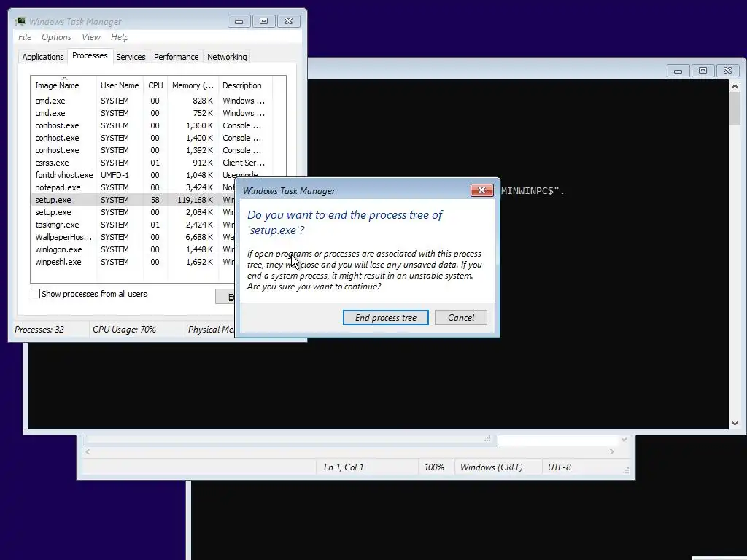Select the notepad.exe process row

pyautogui.click(x=133, y=187)
